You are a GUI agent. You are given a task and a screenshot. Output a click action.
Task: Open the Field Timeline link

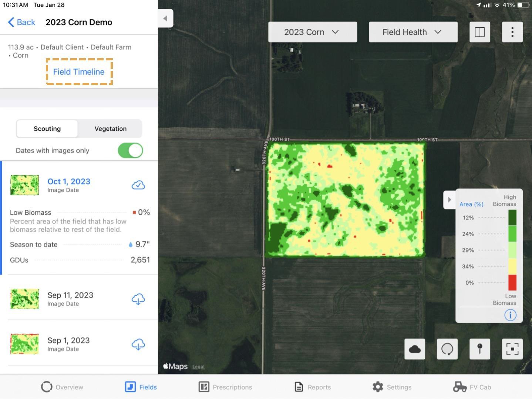(x=79, y=72)
